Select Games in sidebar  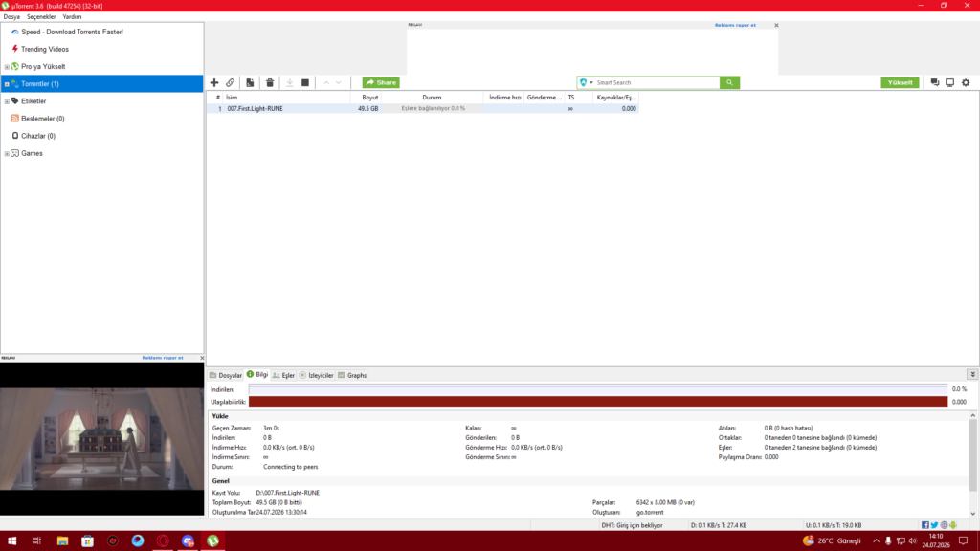pyautogui.click(x=32, y=153)
